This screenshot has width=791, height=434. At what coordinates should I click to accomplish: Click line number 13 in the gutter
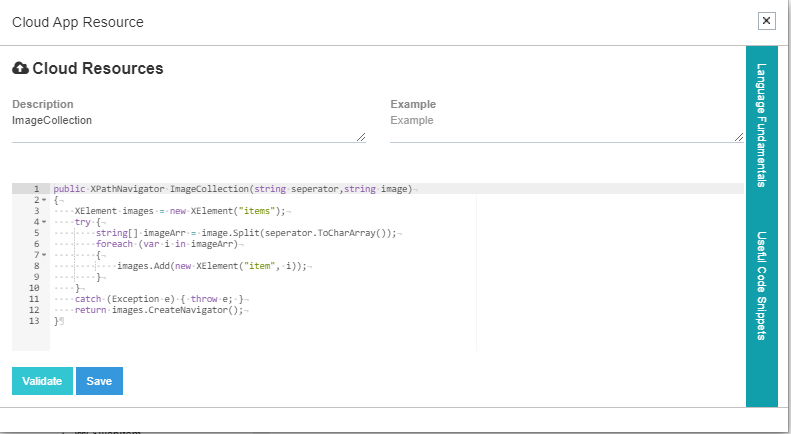[x=34, y=321]
